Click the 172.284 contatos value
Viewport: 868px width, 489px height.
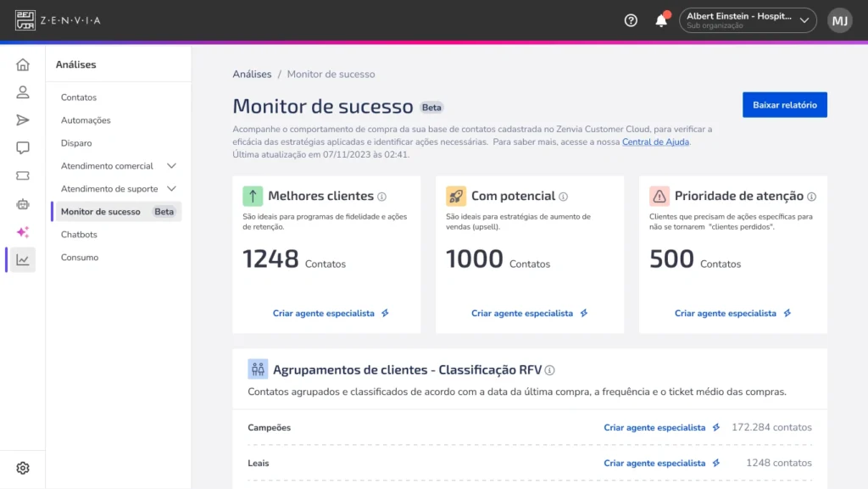[771, 427]
